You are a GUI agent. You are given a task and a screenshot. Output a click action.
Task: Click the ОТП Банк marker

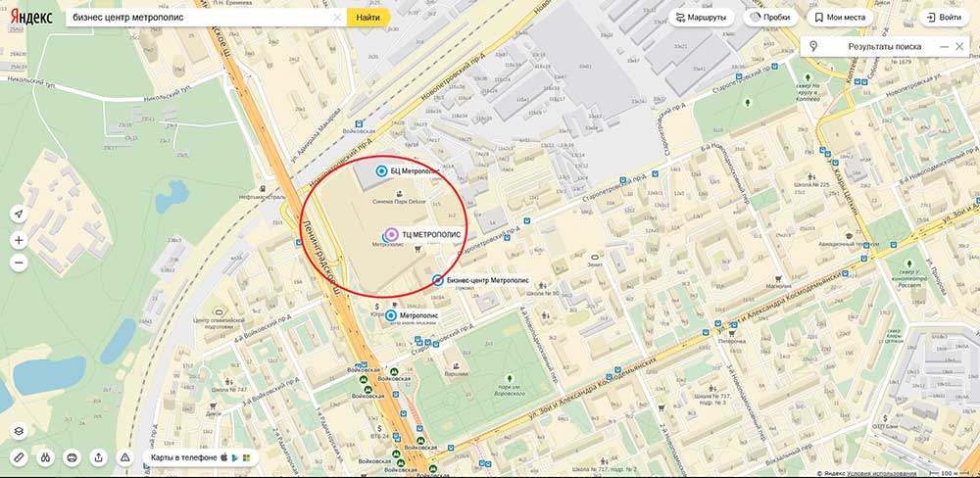[886, 418]
